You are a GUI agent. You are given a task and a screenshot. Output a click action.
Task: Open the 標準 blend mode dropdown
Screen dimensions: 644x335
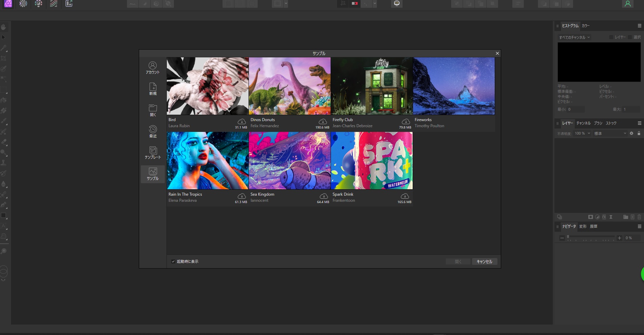[x=610, y=133]
